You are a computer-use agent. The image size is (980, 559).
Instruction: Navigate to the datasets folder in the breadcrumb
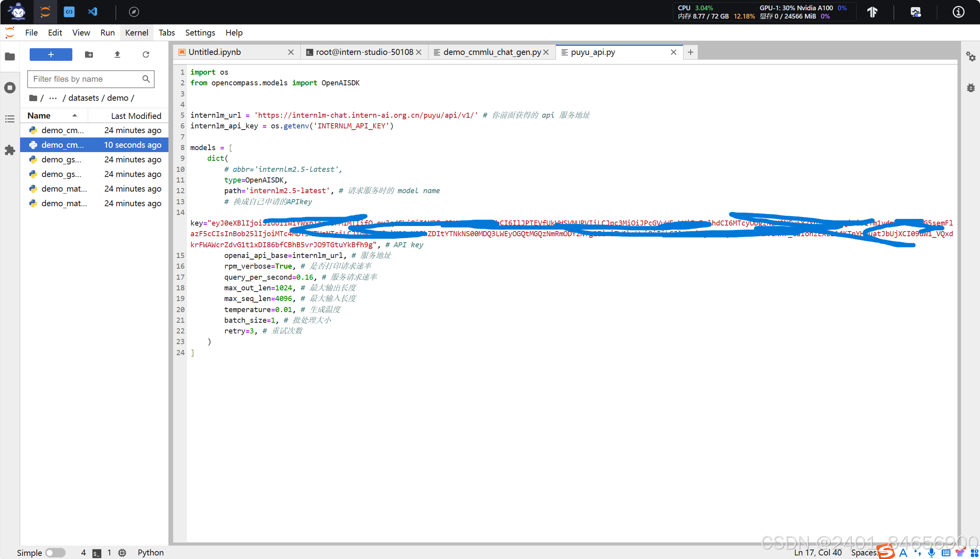83,98
